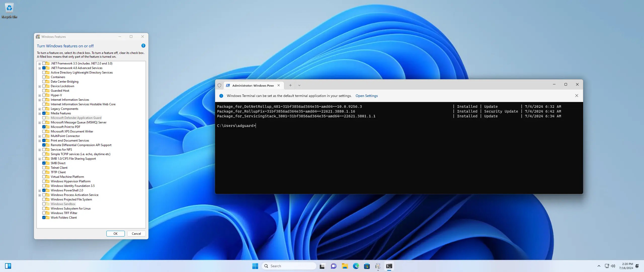Open the Widgets panel icon
Screen dimensions: 644x272
tap(8, 266)
